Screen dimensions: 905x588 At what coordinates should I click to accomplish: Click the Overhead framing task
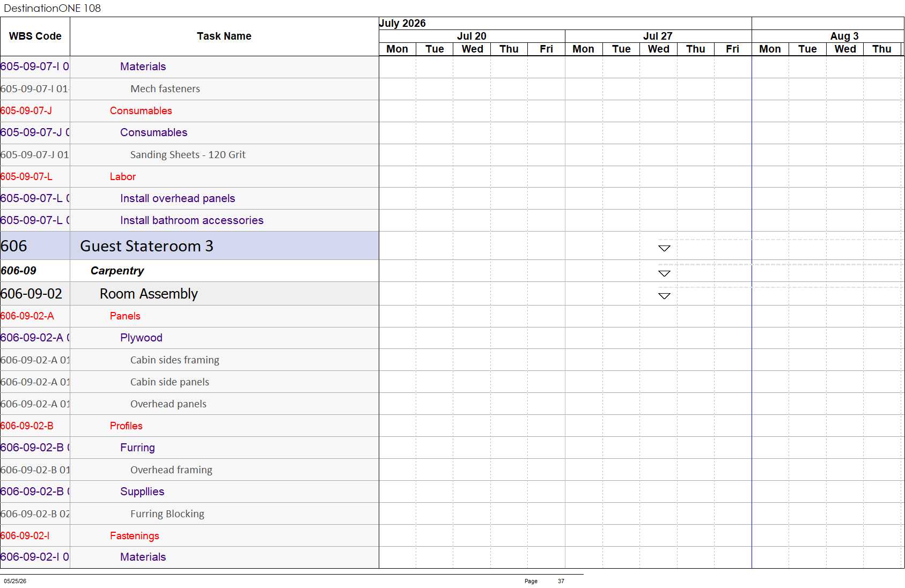171,470
